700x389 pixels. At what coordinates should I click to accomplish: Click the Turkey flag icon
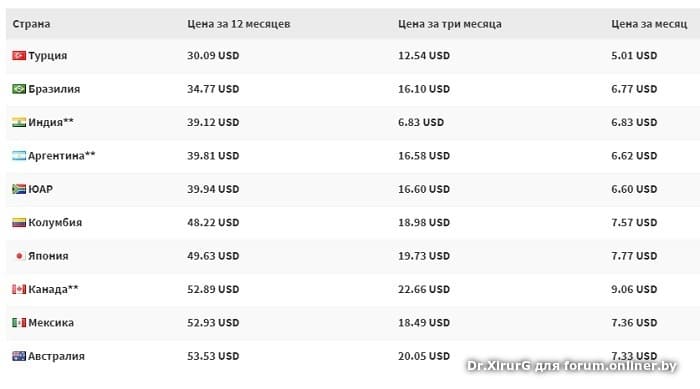click(19, 55)
